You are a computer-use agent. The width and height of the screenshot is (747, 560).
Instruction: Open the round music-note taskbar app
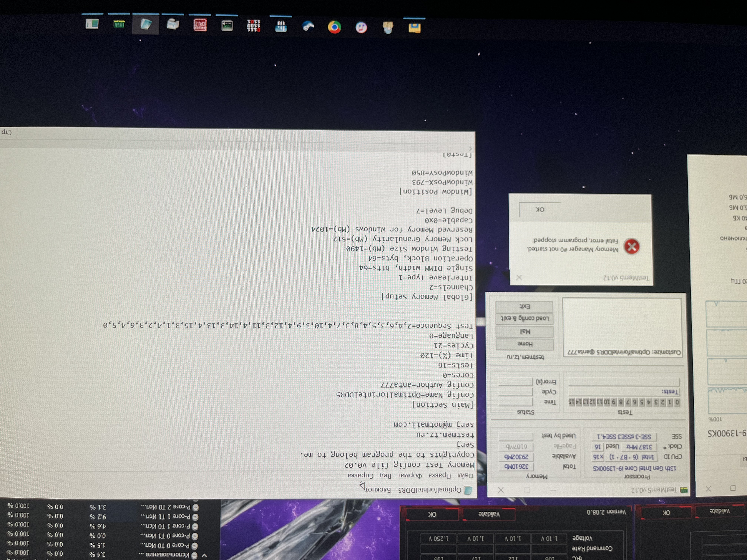(361, 27)
